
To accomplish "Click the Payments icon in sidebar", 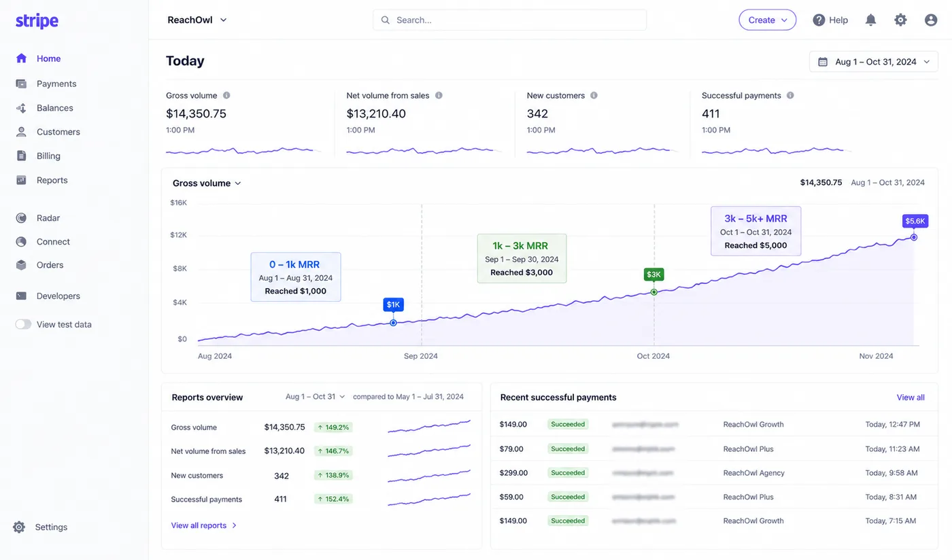I will tap(22, 84).
